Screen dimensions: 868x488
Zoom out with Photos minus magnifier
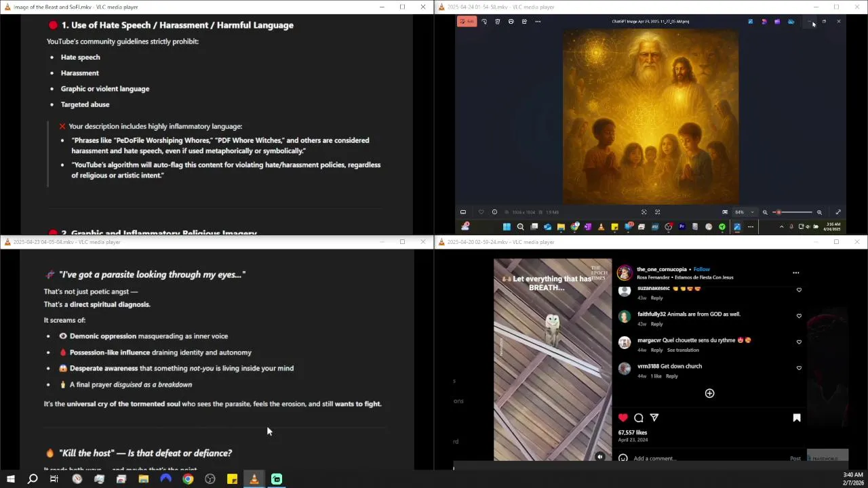tap(765, 212)
